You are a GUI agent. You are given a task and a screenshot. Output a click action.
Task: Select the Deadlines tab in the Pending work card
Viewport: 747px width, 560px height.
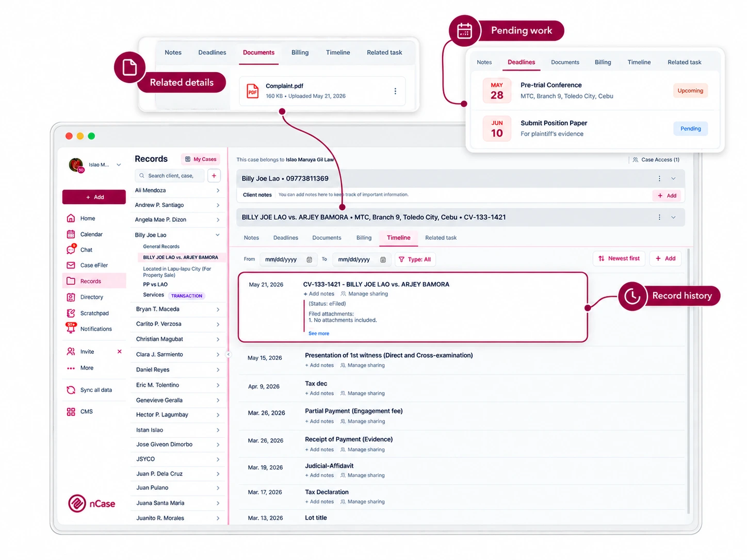[522, 62]
